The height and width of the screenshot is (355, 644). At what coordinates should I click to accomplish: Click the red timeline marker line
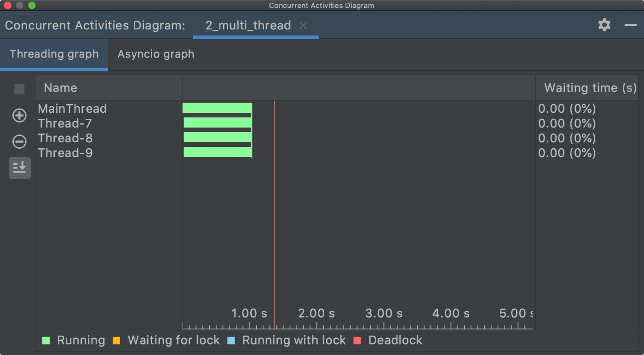[x=275, y=215]
